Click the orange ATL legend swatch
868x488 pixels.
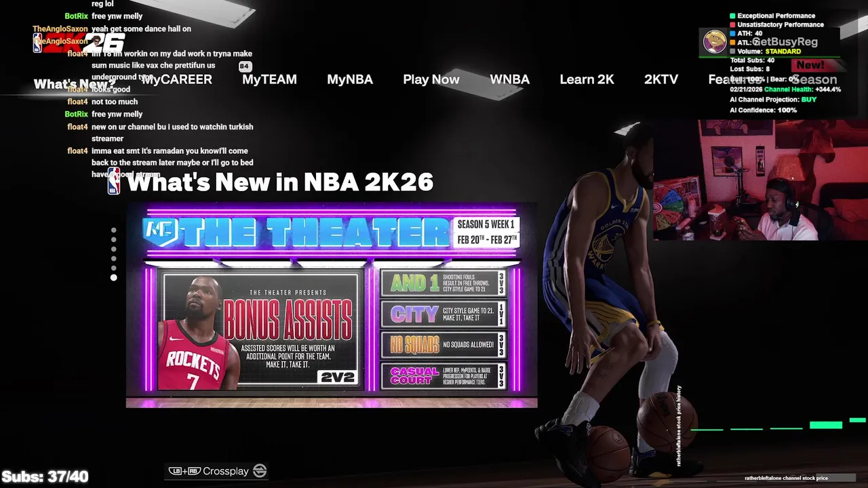click(x=732, y=42)
